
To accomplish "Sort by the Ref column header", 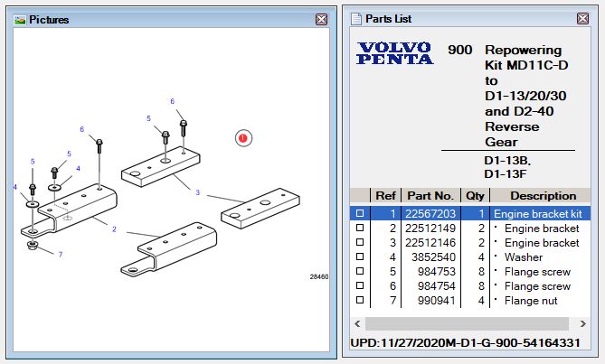I will (x=385, y=195).
